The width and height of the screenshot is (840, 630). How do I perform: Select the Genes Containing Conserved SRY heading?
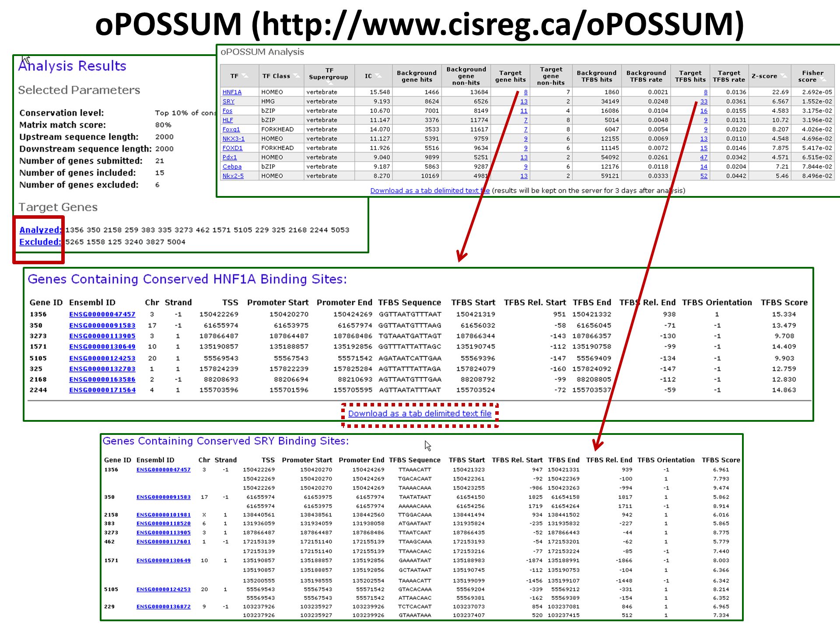[x=226, y=441]
